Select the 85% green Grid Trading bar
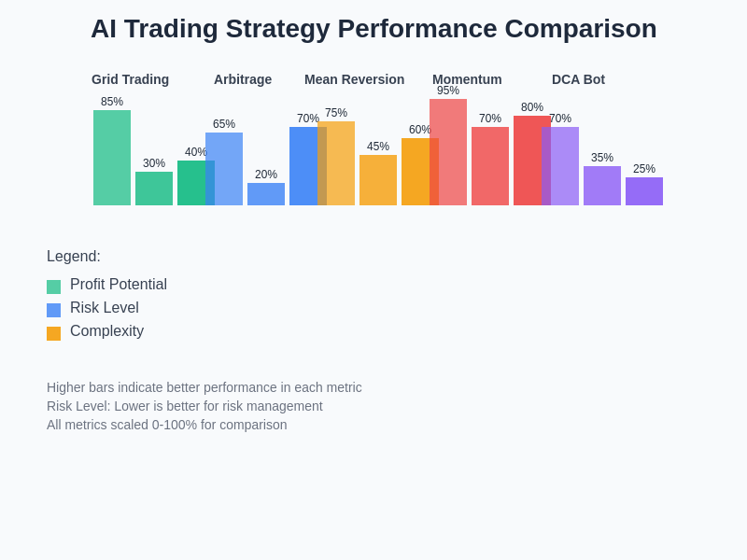 tap(112, 158)
